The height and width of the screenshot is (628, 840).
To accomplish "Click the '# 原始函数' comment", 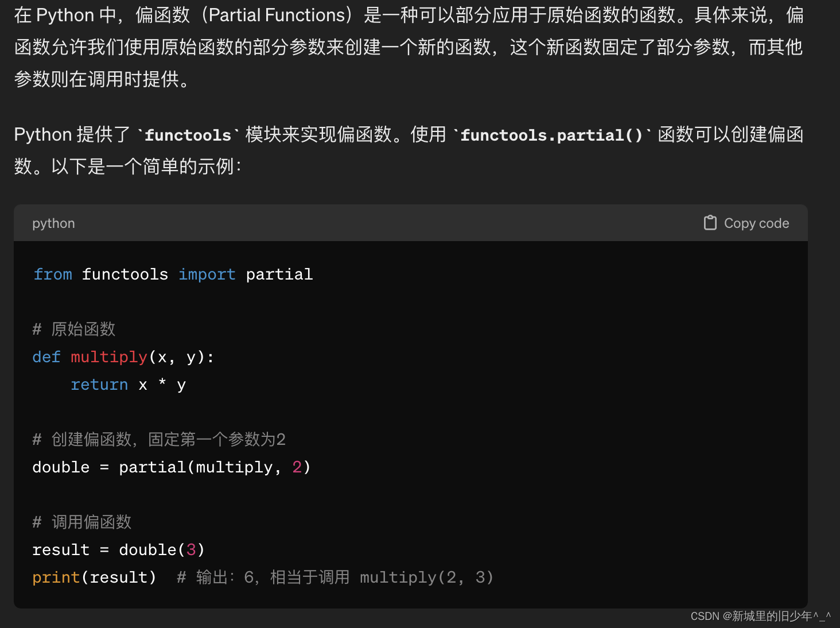I will [x=74, y=329].
